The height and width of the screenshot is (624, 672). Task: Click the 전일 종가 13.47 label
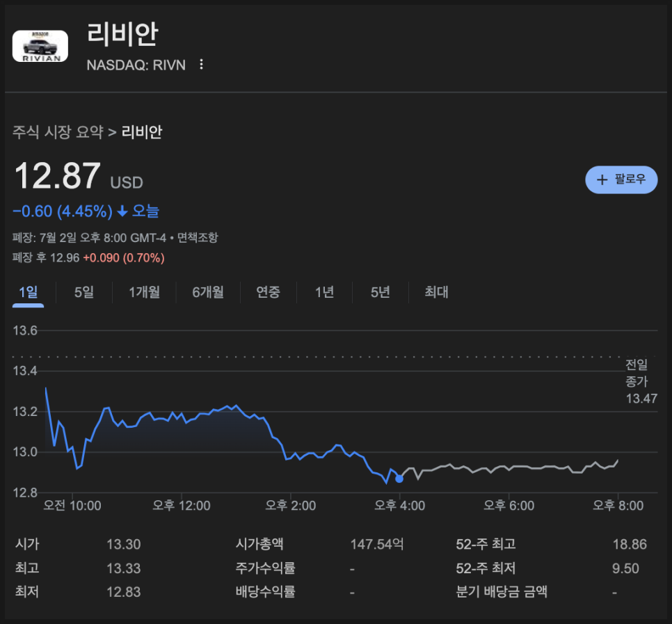tap(641, 381)
